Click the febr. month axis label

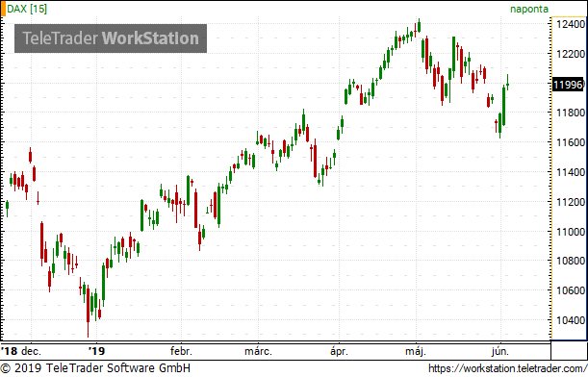(x=181, y=351)
